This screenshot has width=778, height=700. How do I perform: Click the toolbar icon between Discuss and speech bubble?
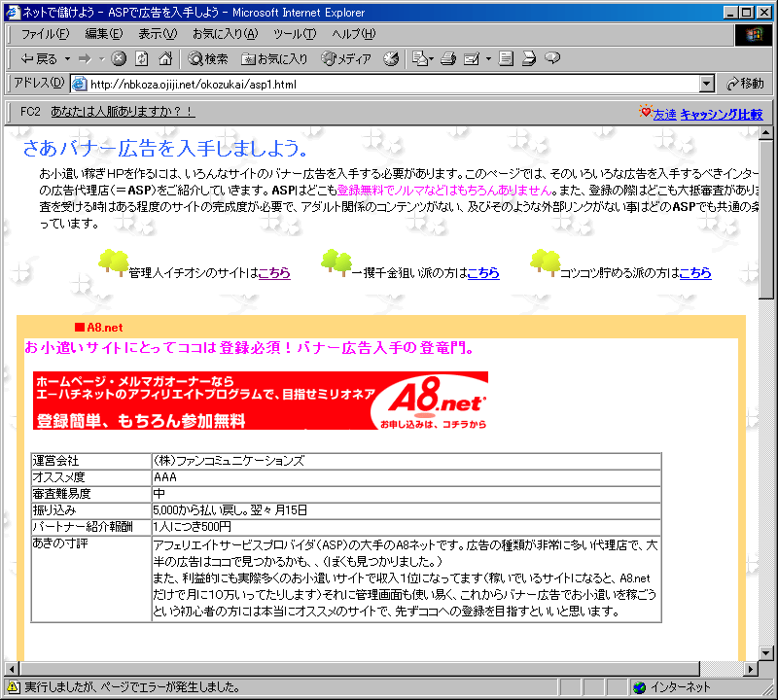point(529,59)
